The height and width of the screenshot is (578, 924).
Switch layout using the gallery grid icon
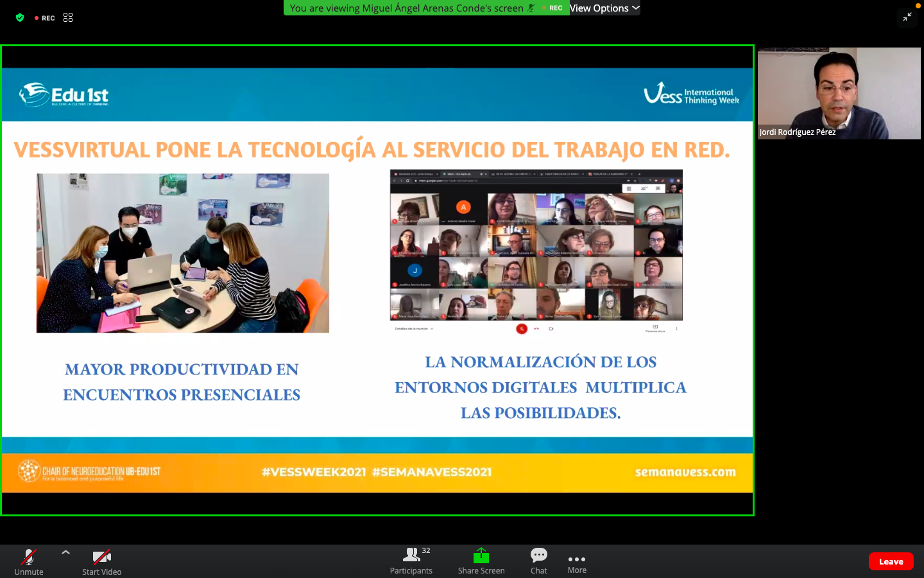[68, 18]
